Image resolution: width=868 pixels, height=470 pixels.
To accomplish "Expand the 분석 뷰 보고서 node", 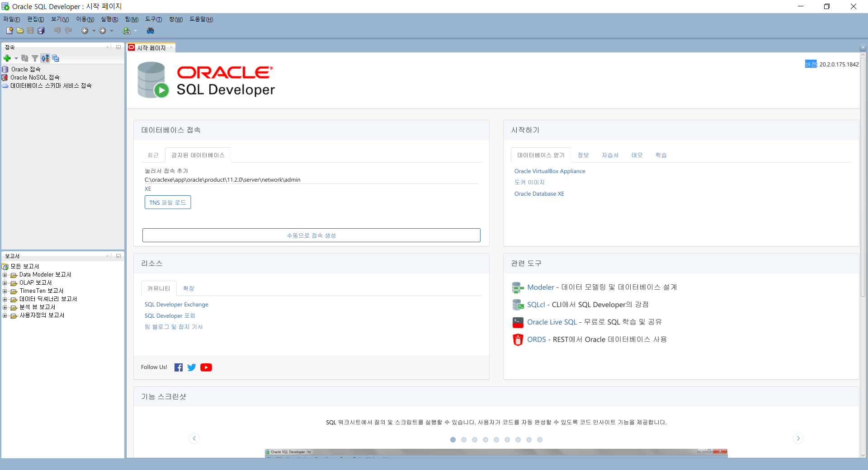I will [x=5, y=307].
